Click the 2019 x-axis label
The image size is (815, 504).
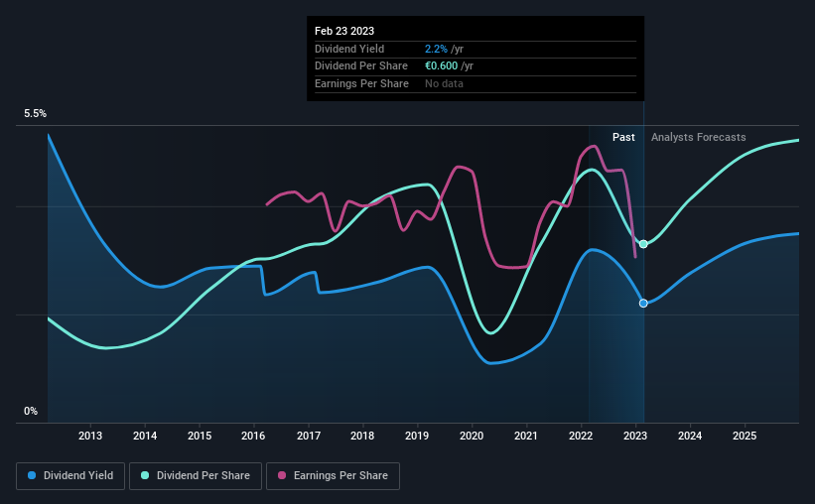[417, 436]
